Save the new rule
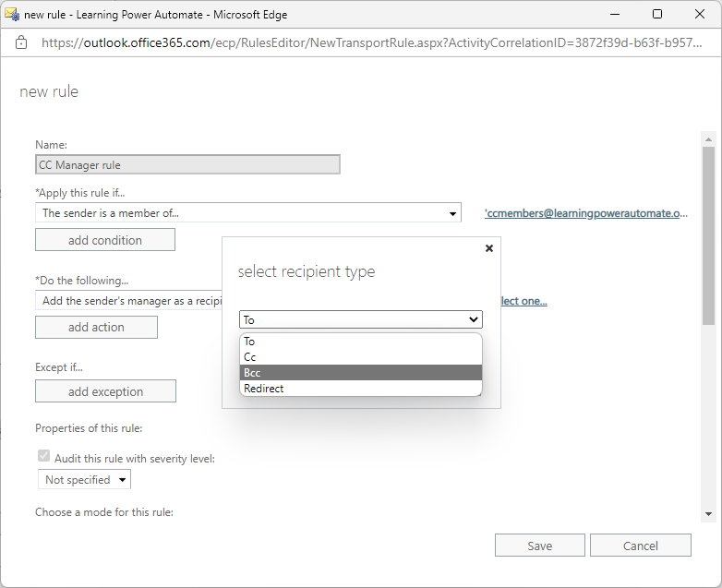Screen dimensions: 722x588 (x=539, y=546)
